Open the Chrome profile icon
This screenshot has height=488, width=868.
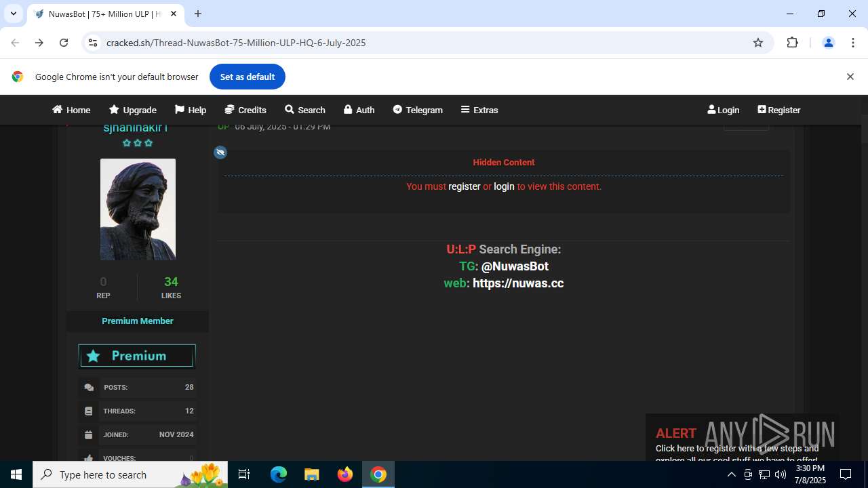point(828,43)
